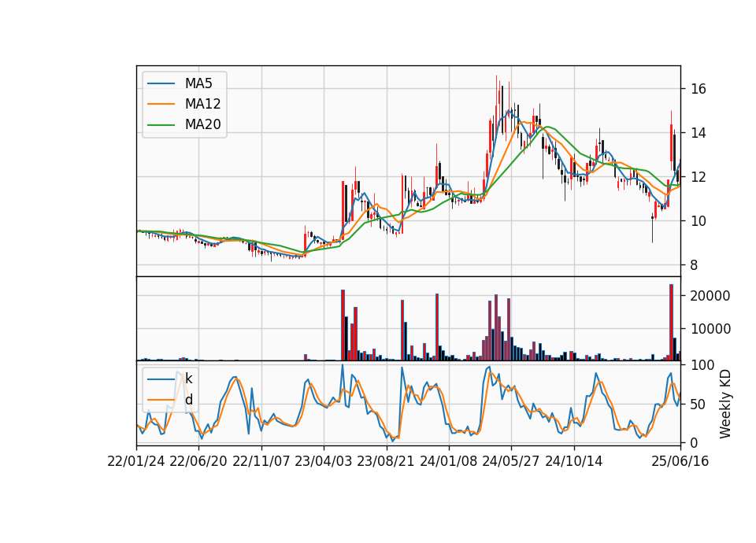Click the MA12 legend label

pyautogui.click(x=202, y=104)
